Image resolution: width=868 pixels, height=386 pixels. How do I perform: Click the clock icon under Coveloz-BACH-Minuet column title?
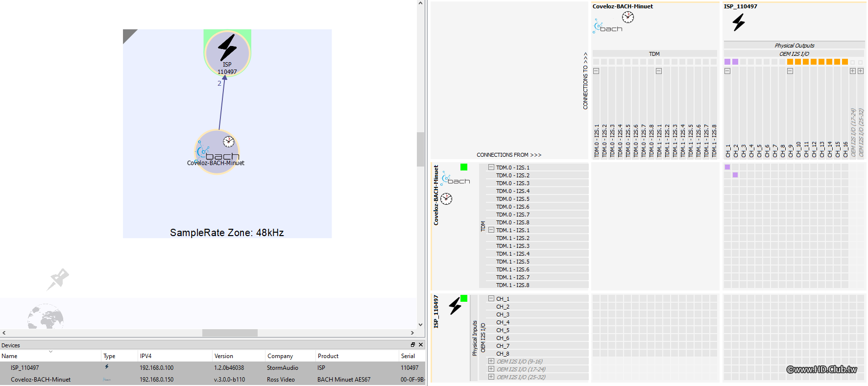click(628, 17)
